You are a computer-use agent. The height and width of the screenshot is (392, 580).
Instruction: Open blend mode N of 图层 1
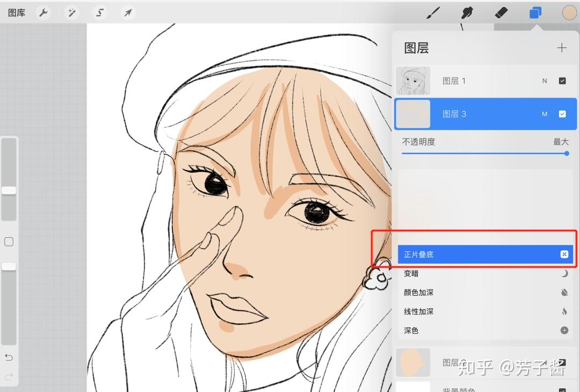545,81
